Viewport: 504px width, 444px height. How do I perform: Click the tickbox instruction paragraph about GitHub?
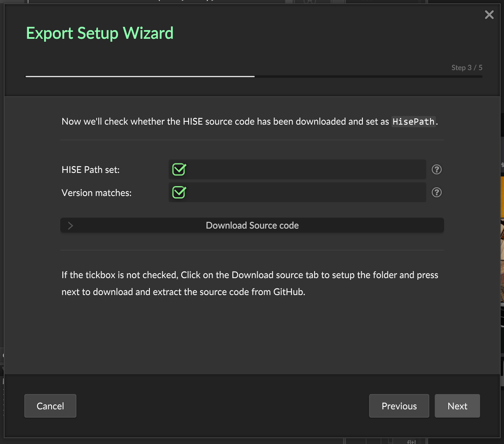[x=250, y=283]
